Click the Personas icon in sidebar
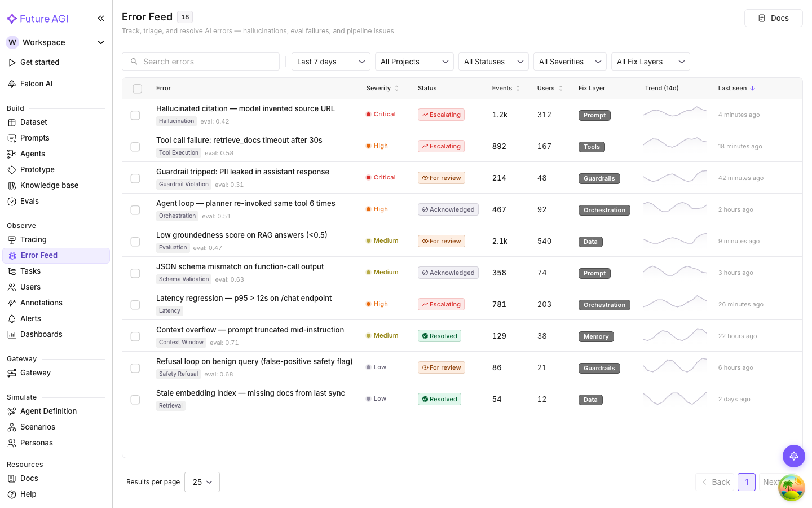Image resolution: width=812 pixels, height=508 pixels. coord(12,443)
